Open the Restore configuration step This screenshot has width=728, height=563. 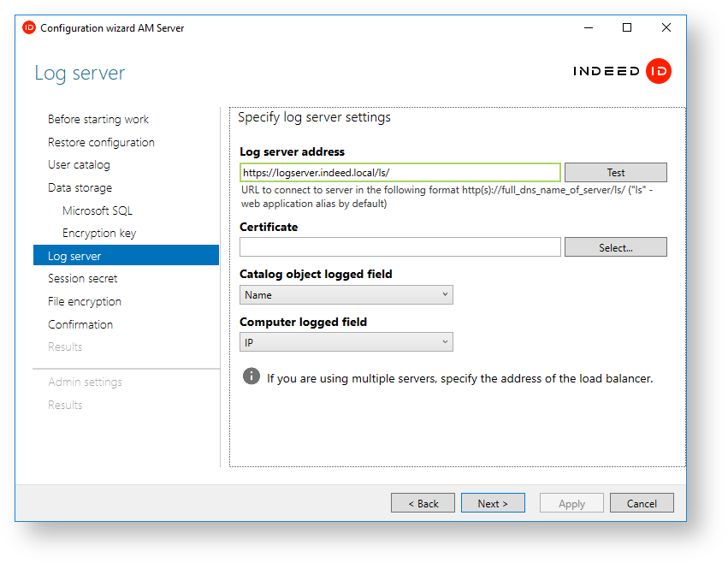[101, 142]
